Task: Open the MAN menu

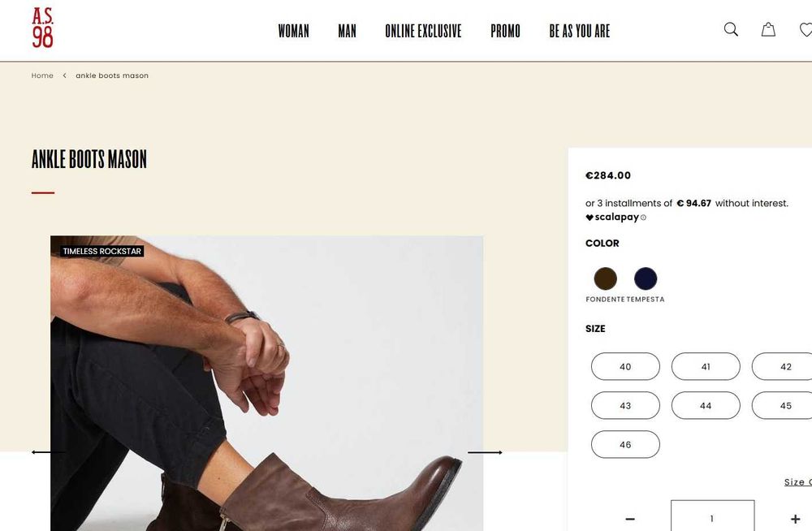Action: 347,31
